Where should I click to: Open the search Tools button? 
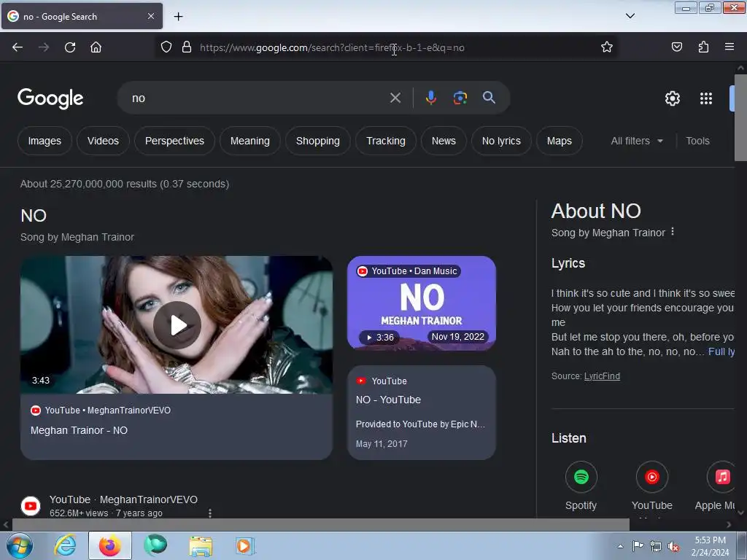pyautogui.click(x=697, y=141)
